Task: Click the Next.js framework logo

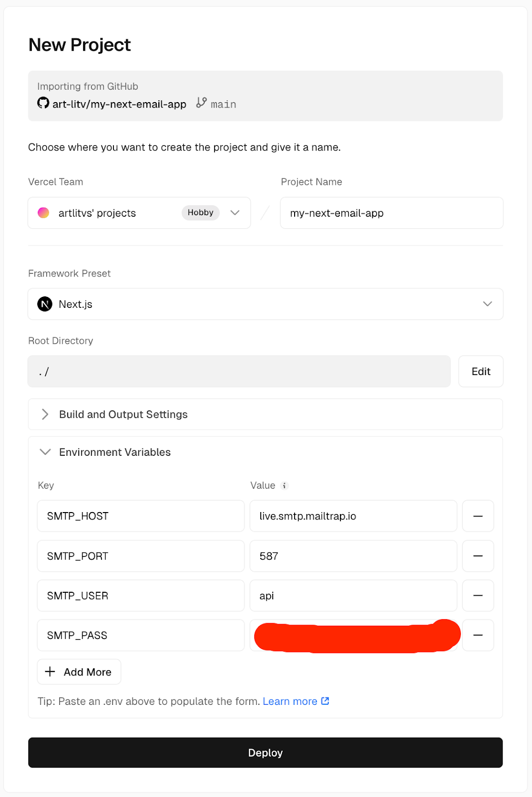Action: 45,304
